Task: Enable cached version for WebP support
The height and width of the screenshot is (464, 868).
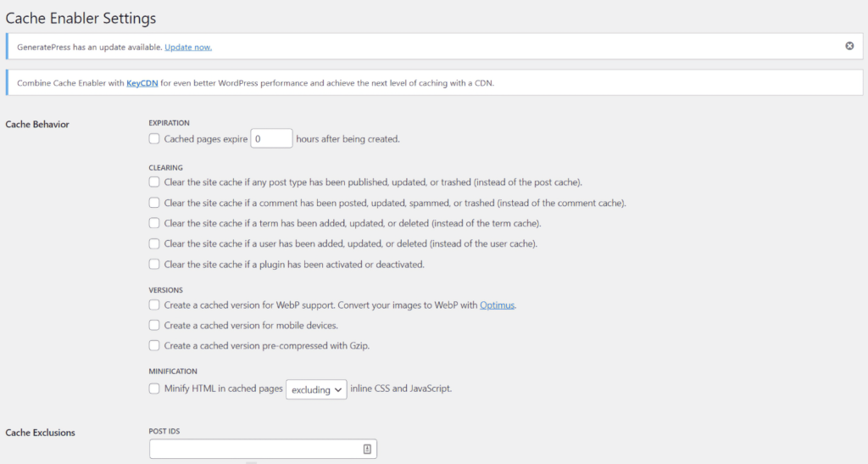Action: click(x=154, y=305)
